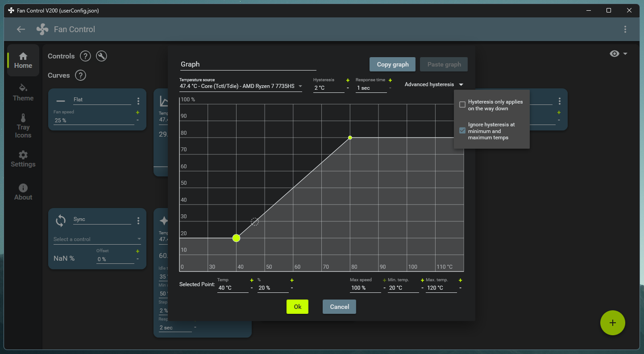Image resolution: width=644 pixels, height=354 pixels.
Task: Collapse the Advanced hysteresis dropdown
Action: tap(434, 84)
